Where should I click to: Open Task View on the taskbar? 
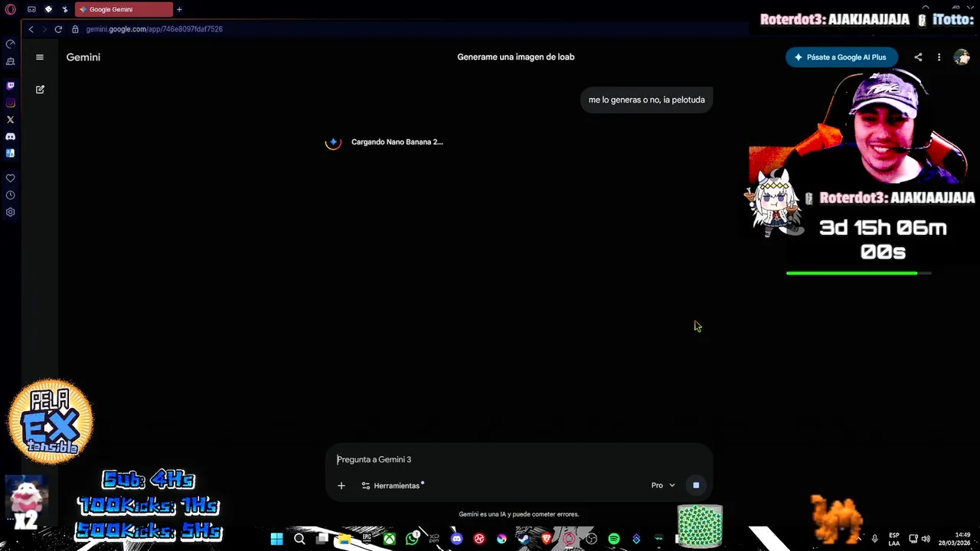(x=322, y=539)
